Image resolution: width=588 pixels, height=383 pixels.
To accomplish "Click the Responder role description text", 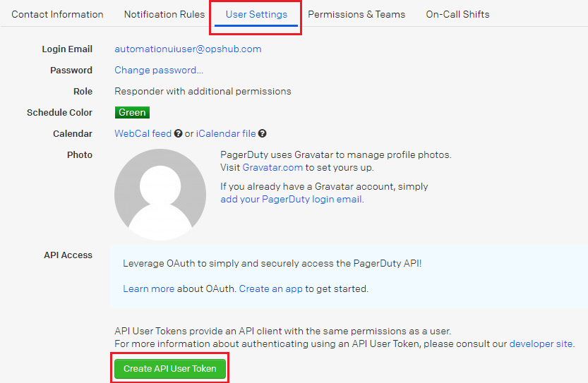I will coord(203,91).
